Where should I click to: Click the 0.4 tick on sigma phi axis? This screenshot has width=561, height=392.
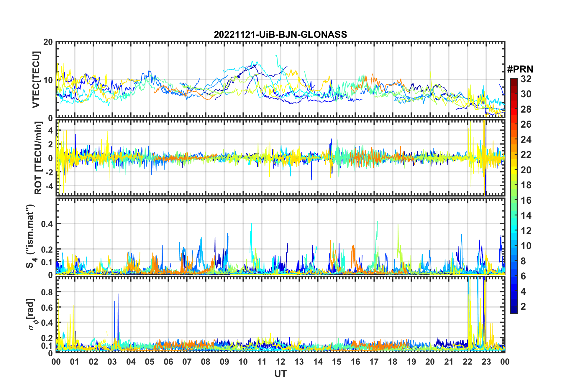(47, 322)
